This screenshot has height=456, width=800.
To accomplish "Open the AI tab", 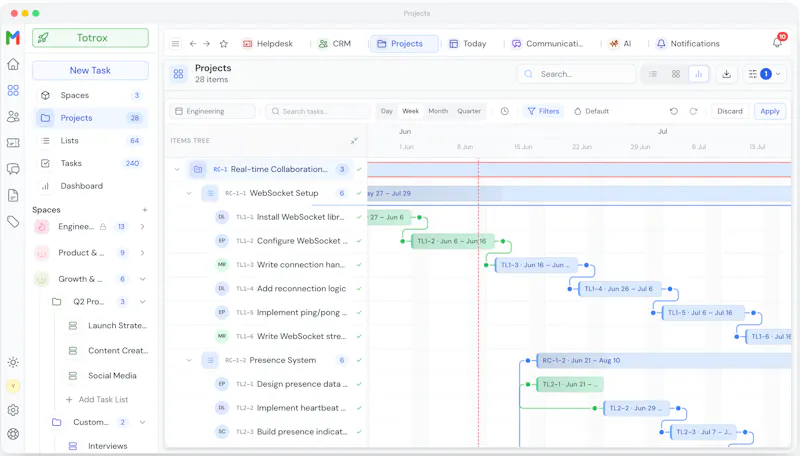I will [620, 44].
